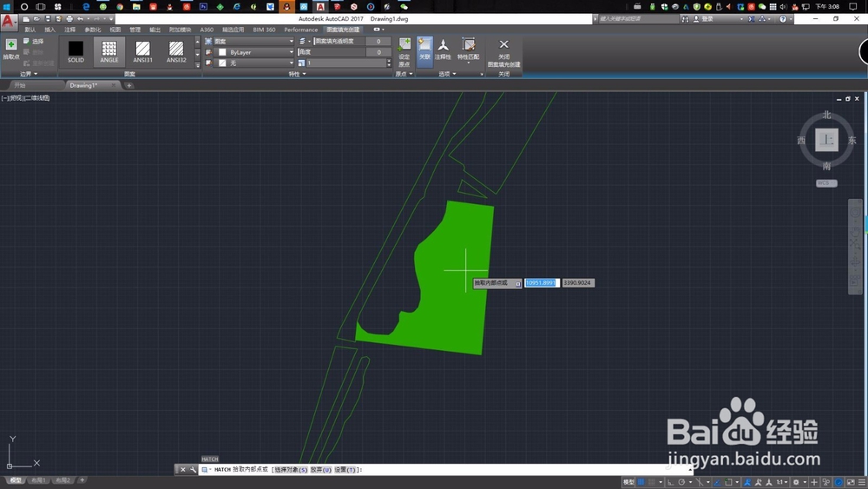Screen dimensions: 868x489
Task: Choose the ANSI32 hatch pattern
Action: click(176, 51)
